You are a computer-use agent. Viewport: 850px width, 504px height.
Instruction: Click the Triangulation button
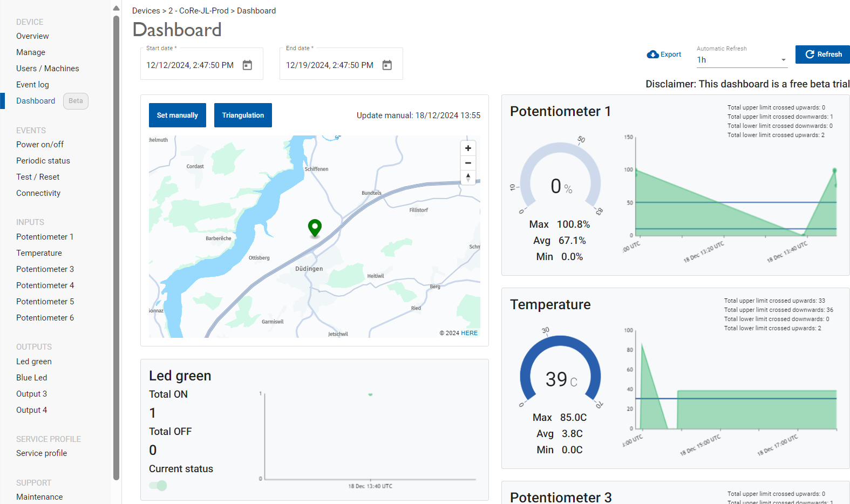coord(243,115)
